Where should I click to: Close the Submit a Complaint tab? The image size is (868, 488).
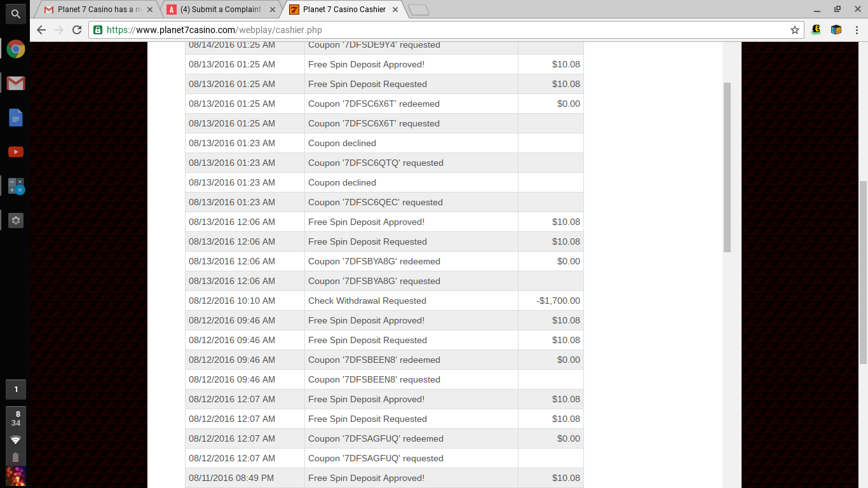click(x=272, y=10)
